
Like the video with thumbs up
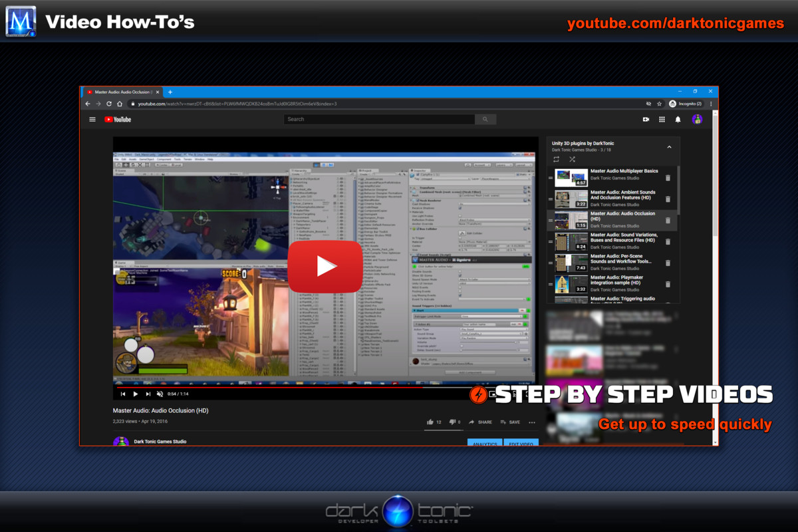click(430, 422)
